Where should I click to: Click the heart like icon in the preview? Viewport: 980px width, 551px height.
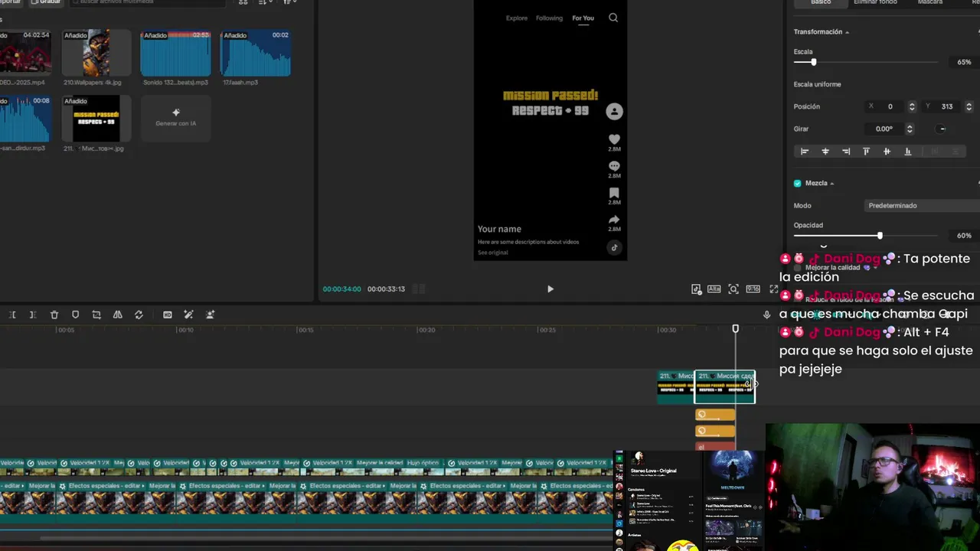coord(614,139)
